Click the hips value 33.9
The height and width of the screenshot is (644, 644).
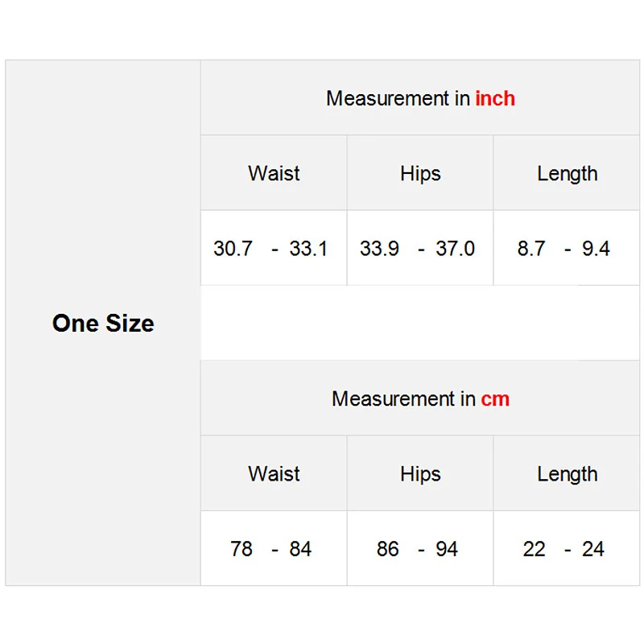(379, 249)
